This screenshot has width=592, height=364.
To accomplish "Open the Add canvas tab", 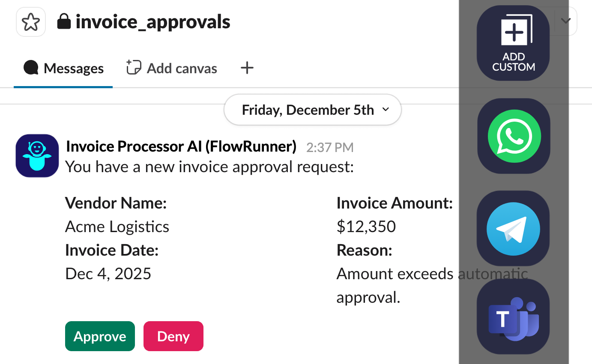I will 172,69.
